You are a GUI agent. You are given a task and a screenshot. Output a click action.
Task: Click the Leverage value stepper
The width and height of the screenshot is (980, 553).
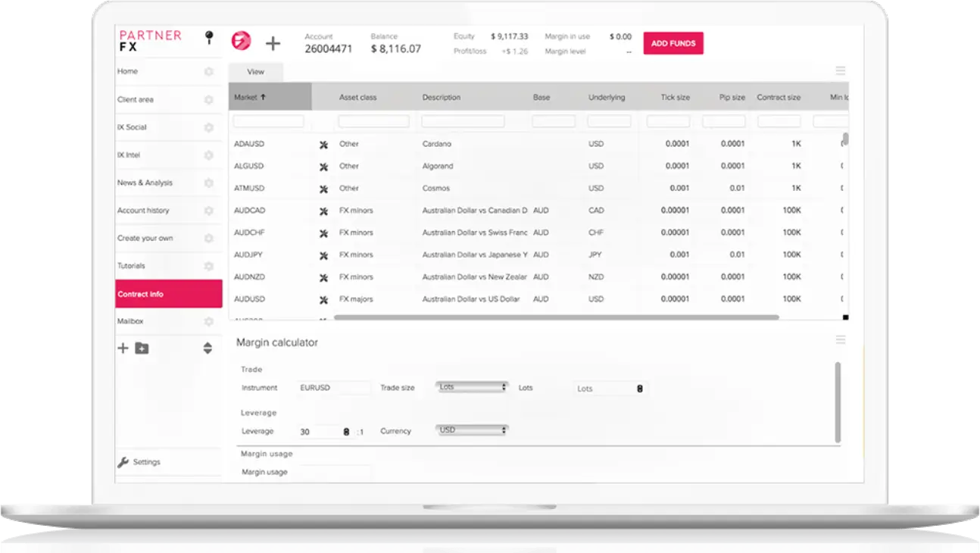pos(346,432)
